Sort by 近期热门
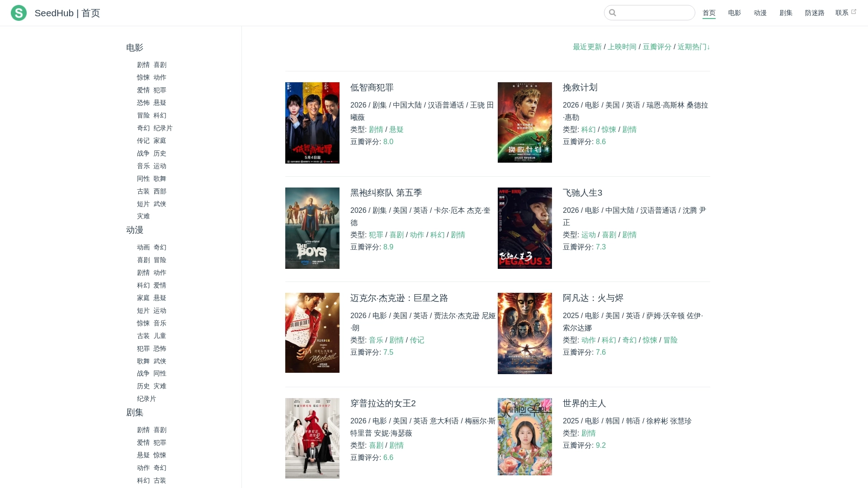Image resolution: width=868 pixels, height=488 pixels. (693, 47)
